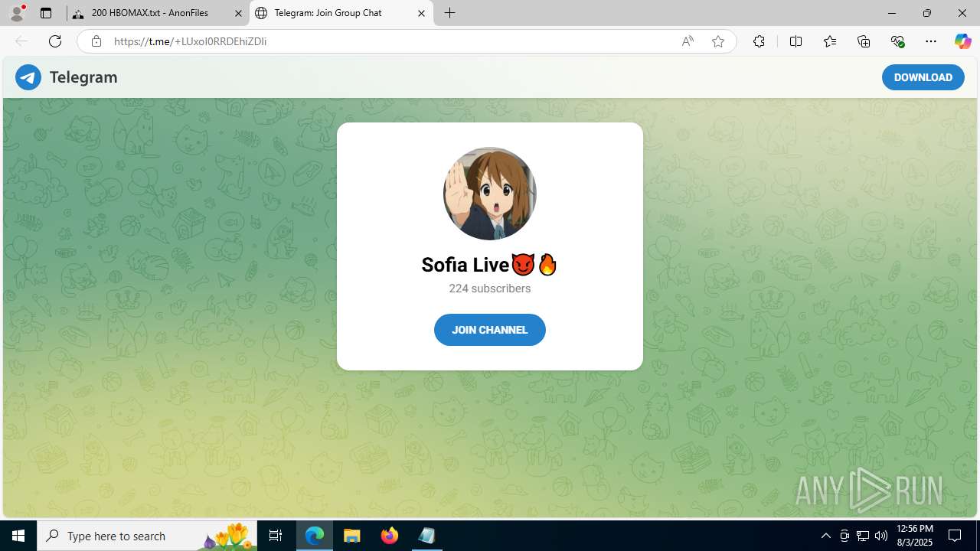The height and width of the screenshot is (551, 980).
Task: Open the clock showing 12:56 PM
Action: pos(914,536)
